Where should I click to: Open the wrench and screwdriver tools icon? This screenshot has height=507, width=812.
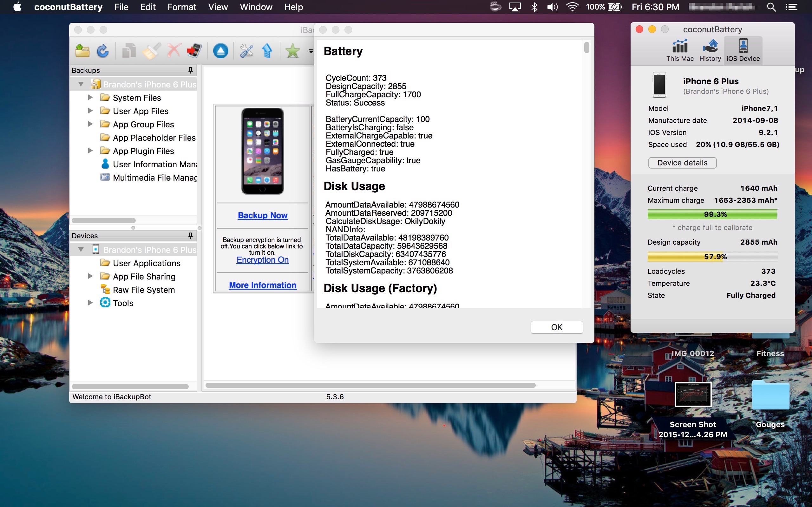click(x=246, y=51)
